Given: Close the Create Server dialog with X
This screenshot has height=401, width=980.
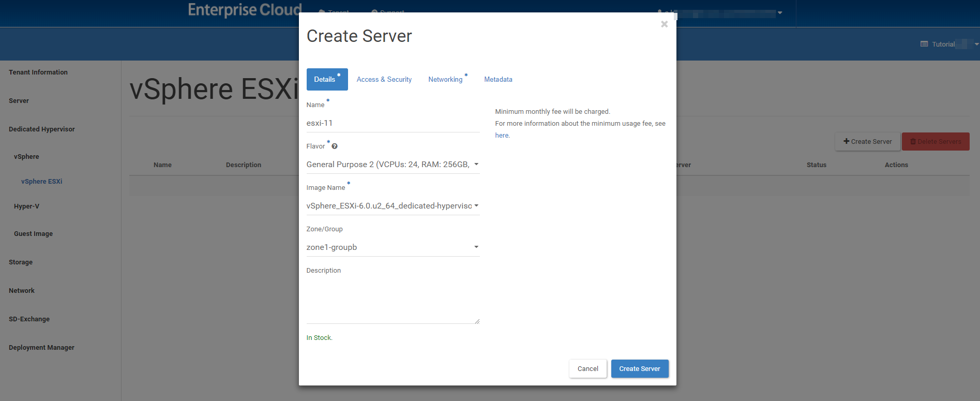Looking at the screenshot, I should (x=664, y=24).
